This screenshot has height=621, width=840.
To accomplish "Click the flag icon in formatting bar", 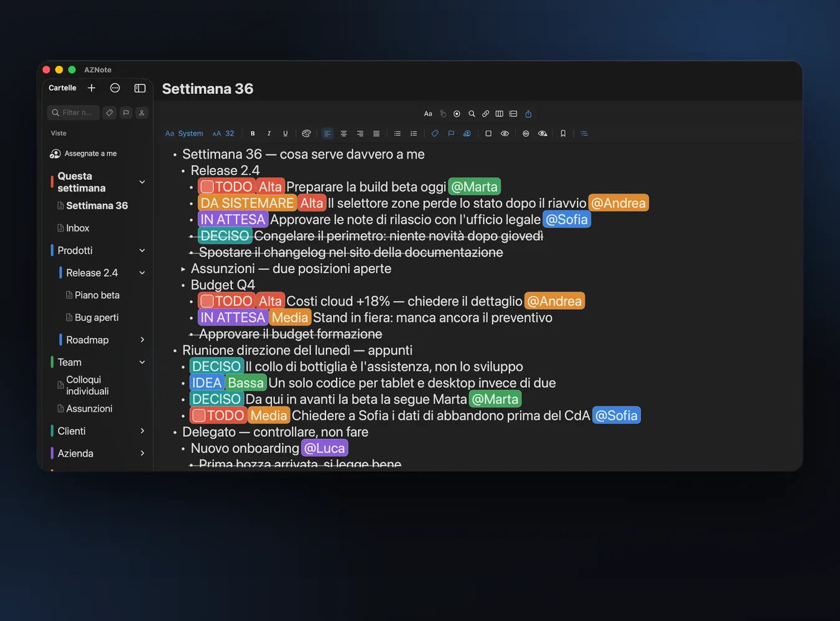I will tap(451, 134).
